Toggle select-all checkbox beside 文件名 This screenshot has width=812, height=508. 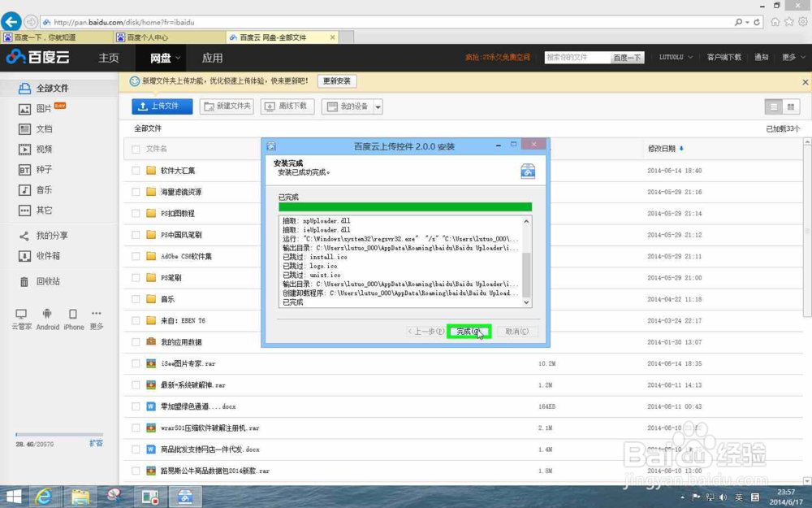point(136,150)
